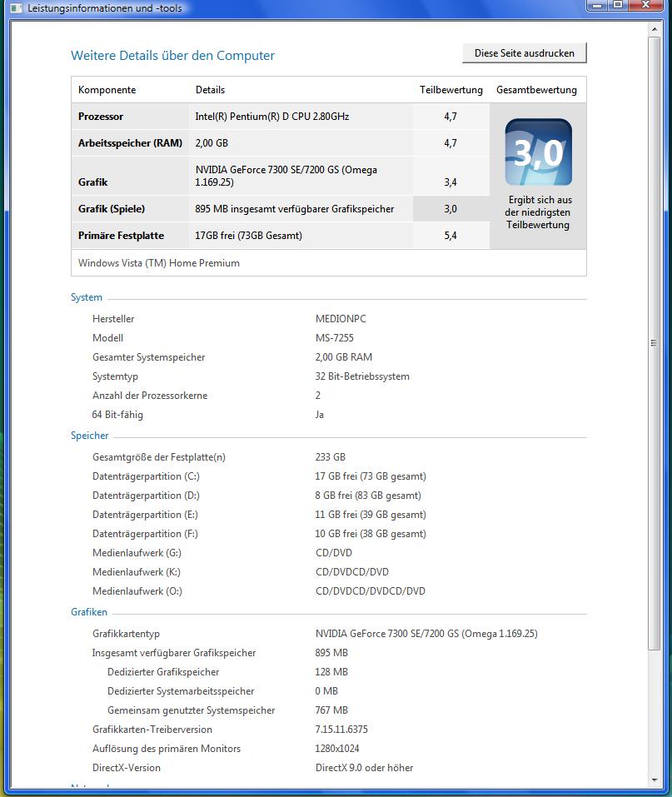Viewport: 672px width, 797px height.
Task: Select the Primäre Festplatte row label
Action: tap(121, 236)
